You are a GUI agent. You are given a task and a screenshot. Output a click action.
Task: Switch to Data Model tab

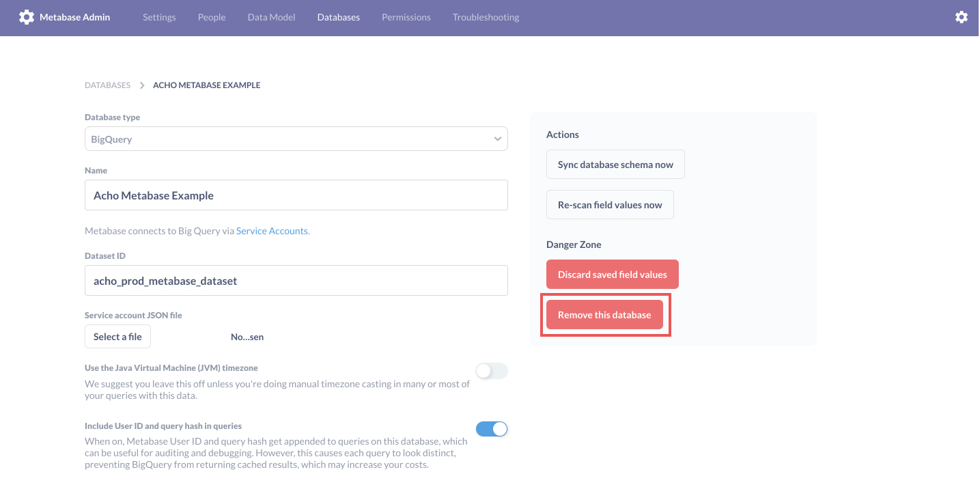[272, 17]
